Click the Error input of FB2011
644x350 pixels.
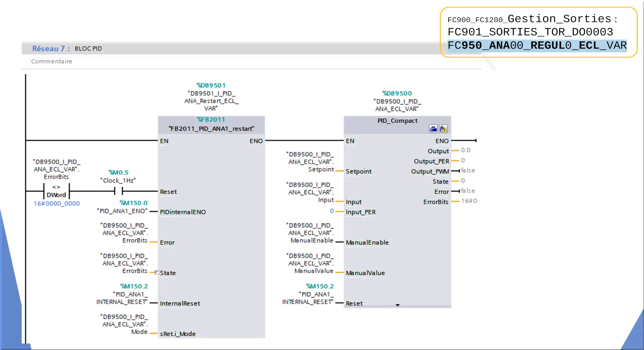tap(167, 242)
